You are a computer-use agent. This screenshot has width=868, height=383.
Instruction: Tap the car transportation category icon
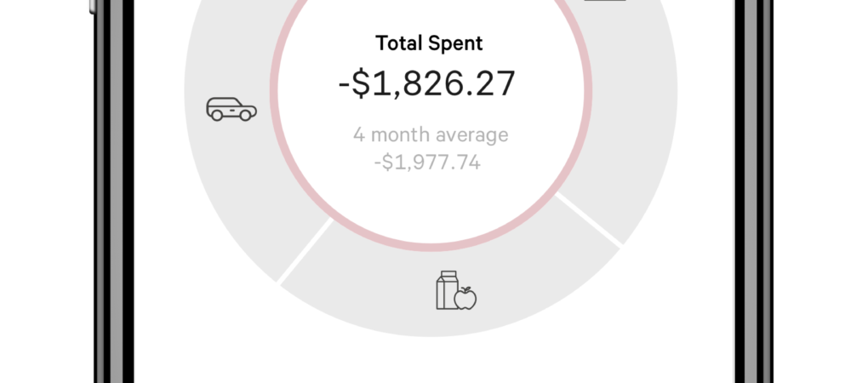pyautogui.click(x=231, y=110)
